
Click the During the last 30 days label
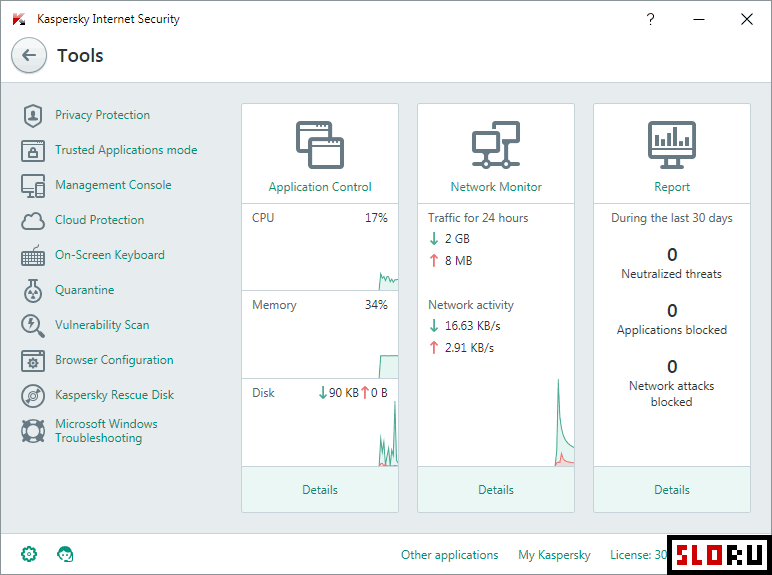coord(672,218)
